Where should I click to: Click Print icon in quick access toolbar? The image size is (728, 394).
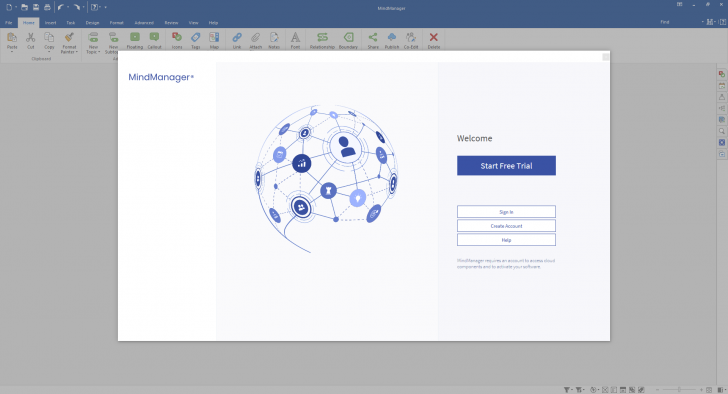(x=47, y=7)
